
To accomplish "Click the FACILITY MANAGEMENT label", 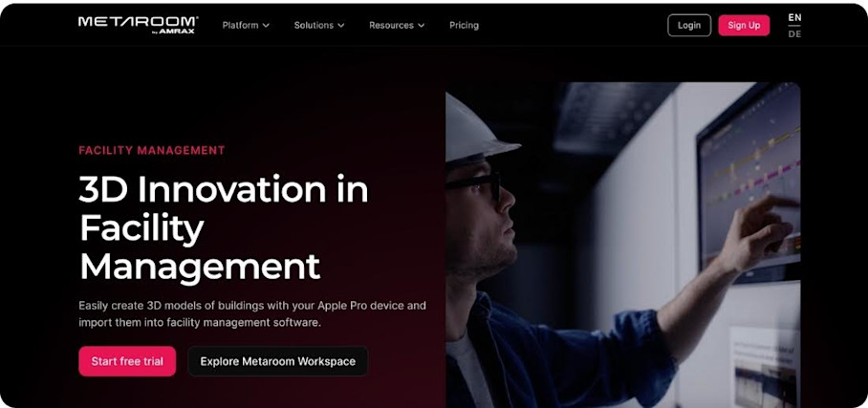I will tap(152, 151).
